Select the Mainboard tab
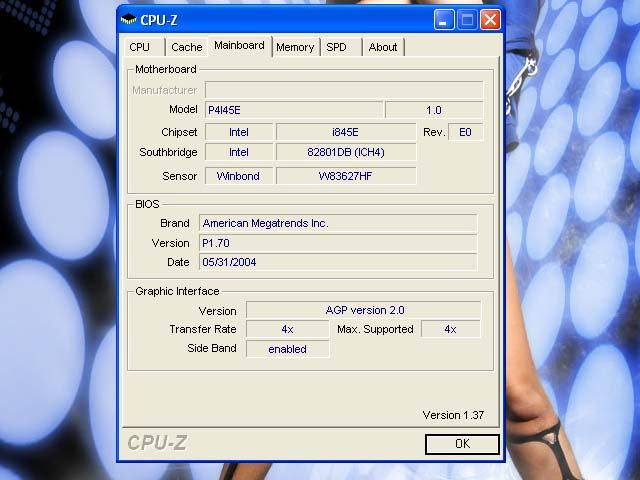Image resolution: width=640 pixels, height=480 pixels. tap(240, 45)
